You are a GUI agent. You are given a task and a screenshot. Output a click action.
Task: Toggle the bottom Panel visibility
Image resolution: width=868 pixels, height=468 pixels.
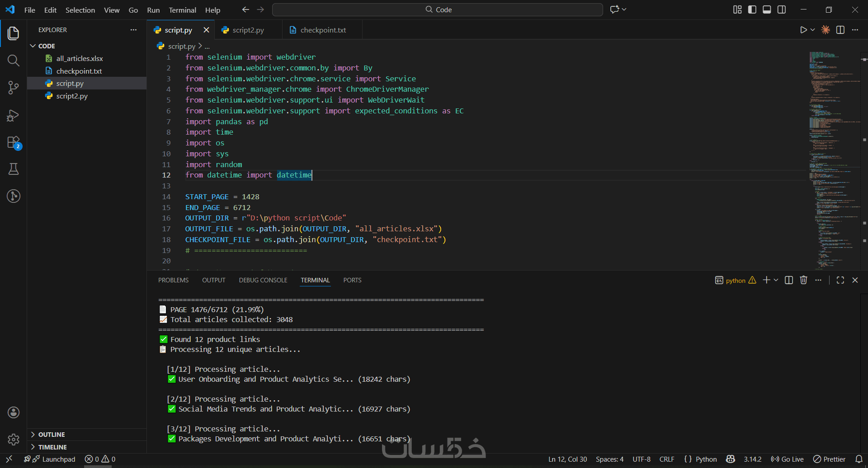click(x=767, y=9)
